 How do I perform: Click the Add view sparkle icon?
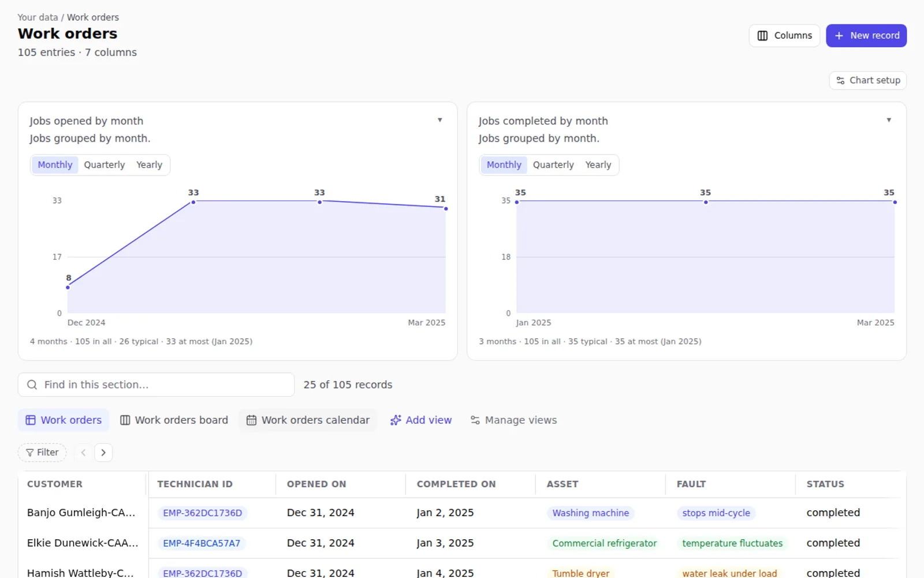396,420
